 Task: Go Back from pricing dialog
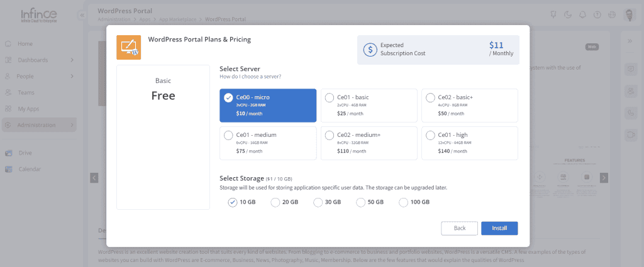click(x=460, y=229)
